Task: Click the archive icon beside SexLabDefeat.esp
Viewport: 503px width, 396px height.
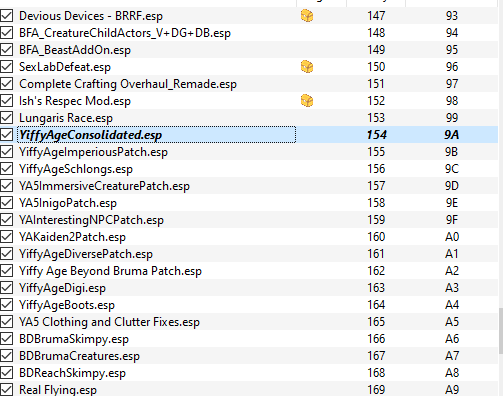Action: click(x=307, y=67)
